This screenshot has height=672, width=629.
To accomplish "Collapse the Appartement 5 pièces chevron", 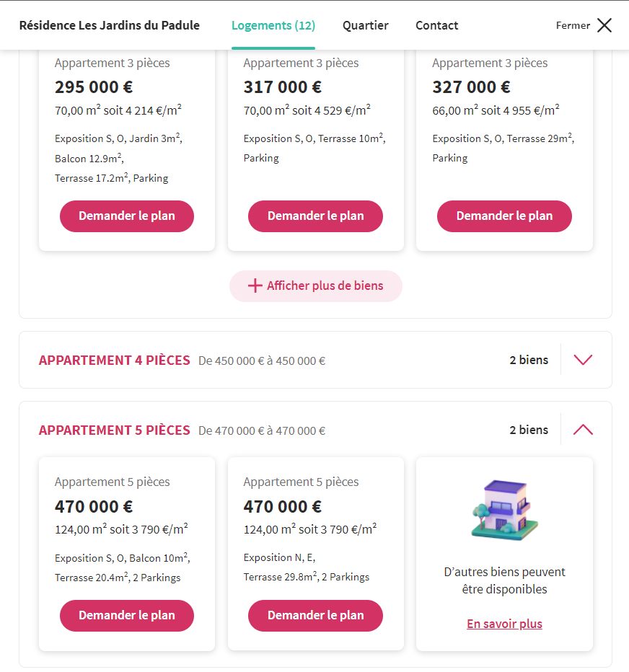I will [583, 430].
